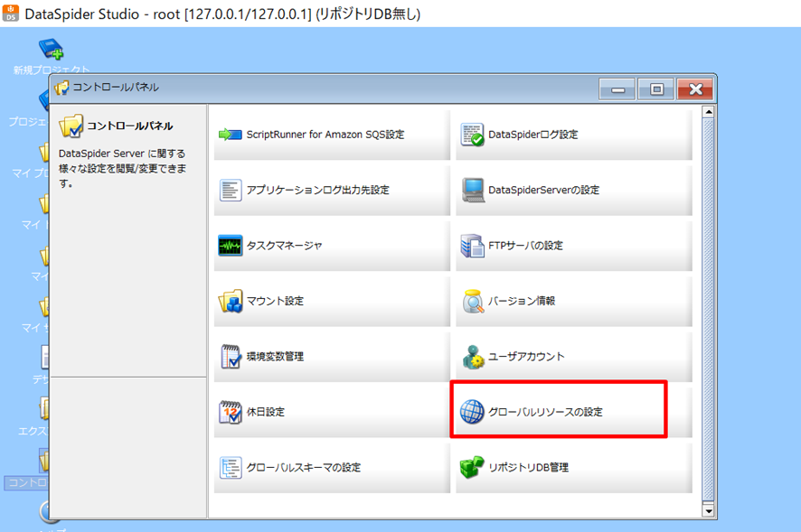Minimize the コントロールパネル window

coord(617,89)
